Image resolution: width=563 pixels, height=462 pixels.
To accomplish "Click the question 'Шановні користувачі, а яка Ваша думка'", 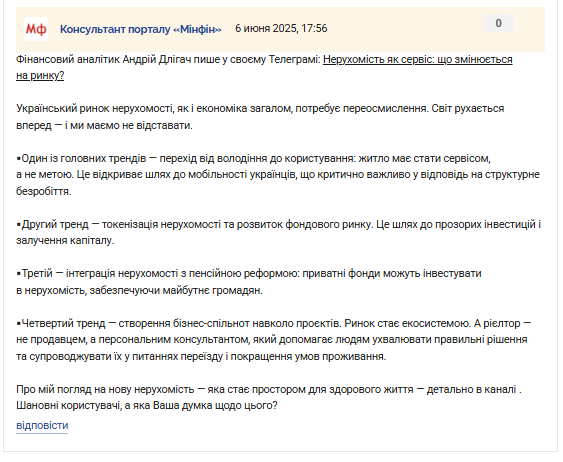I will point(146,406).
